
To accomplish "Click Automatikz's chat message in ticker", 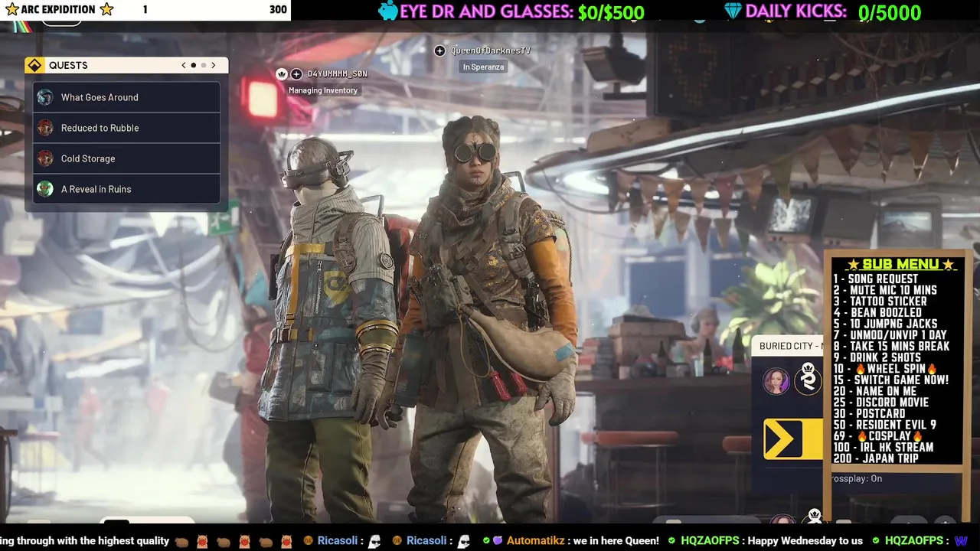I will 571,540.
